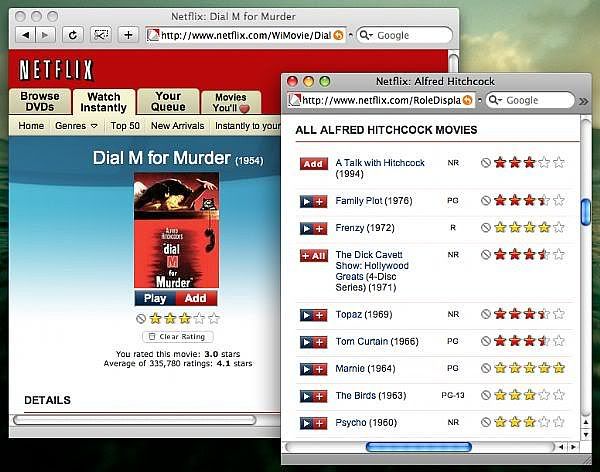
Task: Rate Torn Curtain one star
Action: [500, 341]
